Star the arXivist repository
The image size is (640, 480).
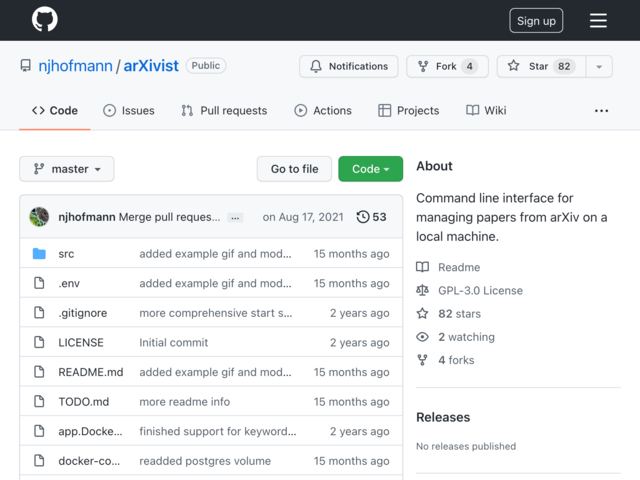pos(540,66)
